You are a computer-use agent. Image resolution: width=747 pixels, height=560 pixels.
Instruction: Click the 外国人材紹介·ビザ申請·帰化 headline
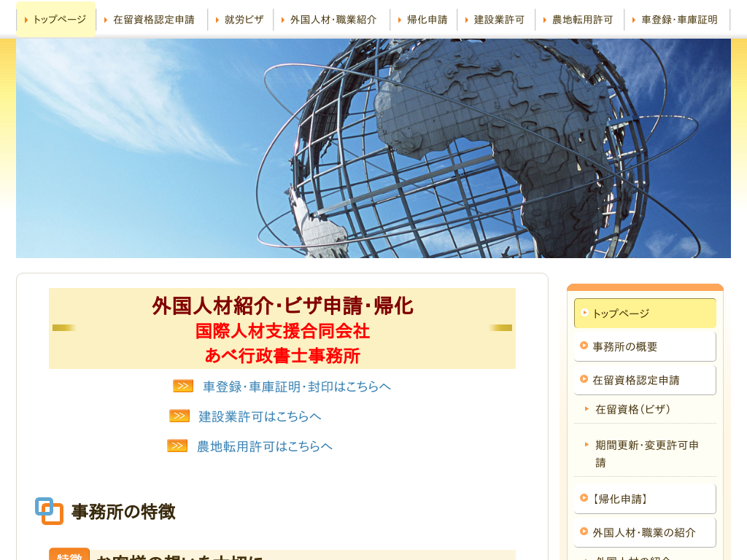tap(282, 306)
